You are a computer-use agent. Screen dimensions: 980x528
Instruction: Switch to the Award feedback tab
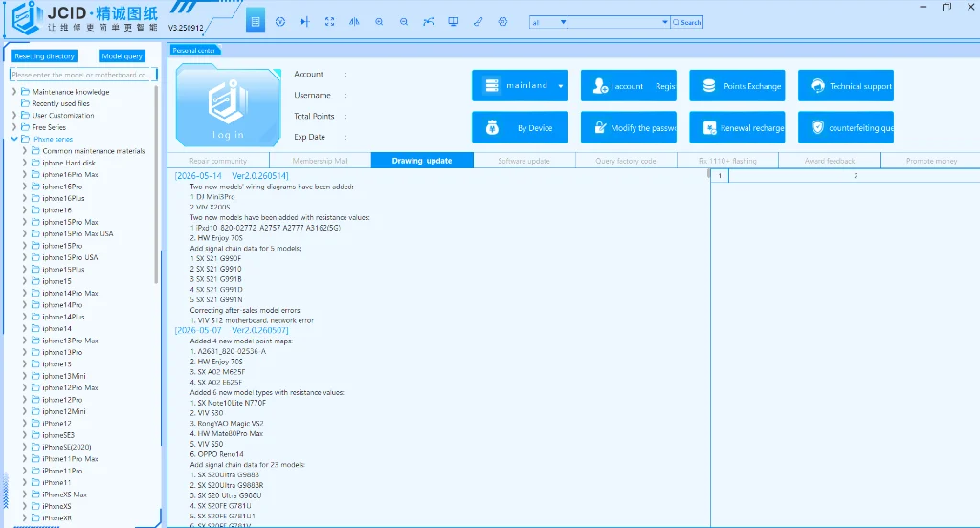coord(830,161)
